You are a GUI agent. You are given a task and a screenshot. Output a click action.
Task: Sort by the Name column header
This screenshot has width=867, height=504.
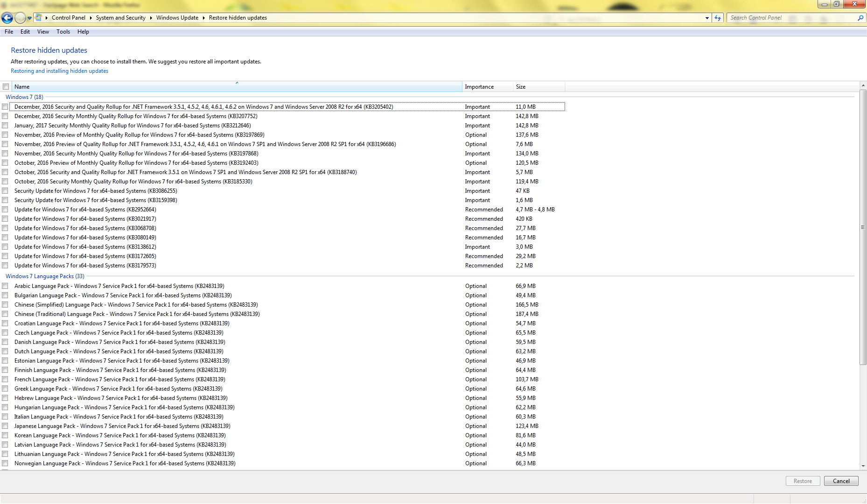click(237, 87)
